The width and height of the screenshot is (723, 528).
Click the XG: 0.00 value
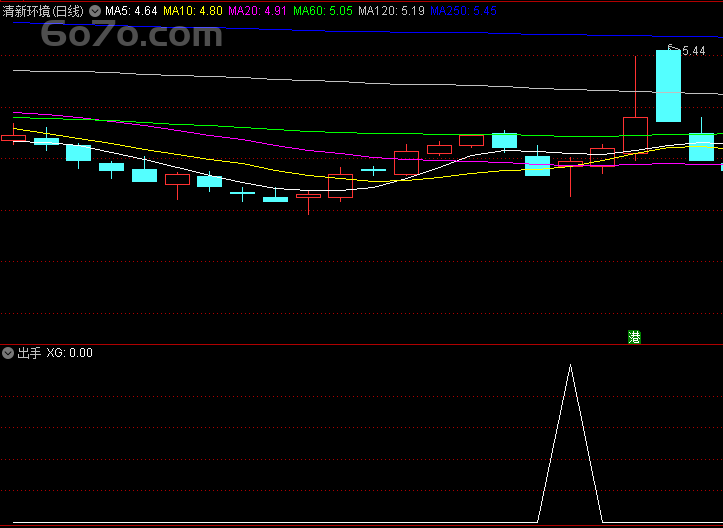[x=70, y=353]
